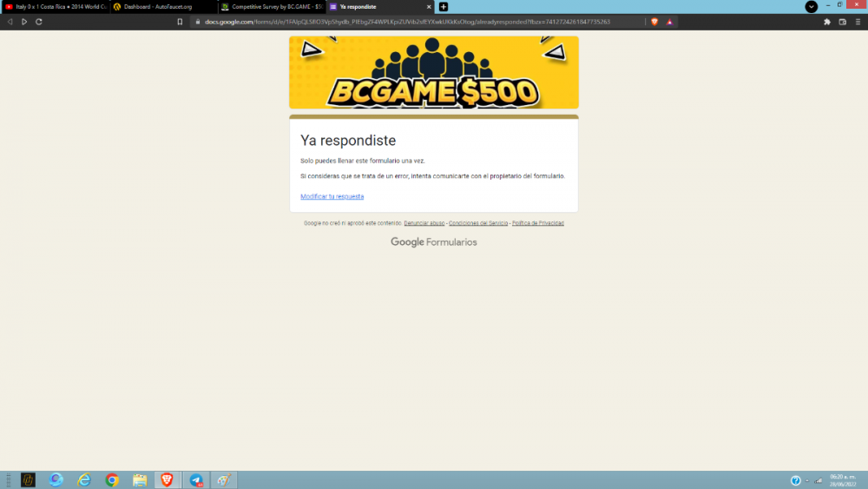Click the bookmark icon in address bar
This screenshot has height=489, width=868.
(x=180, y=22)
